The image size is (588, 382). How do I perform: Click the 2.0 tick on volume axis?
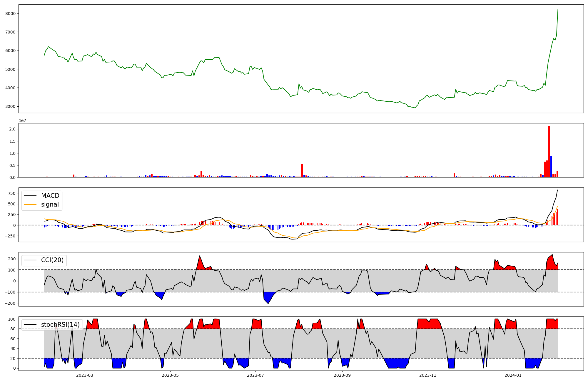[13, 129]
